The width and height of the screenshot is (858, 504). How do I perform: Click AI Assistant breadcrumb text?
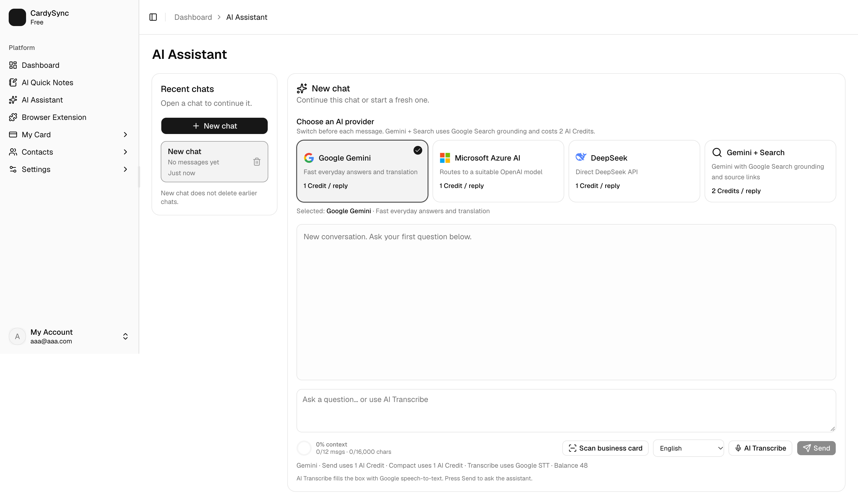tap(247, 17)
